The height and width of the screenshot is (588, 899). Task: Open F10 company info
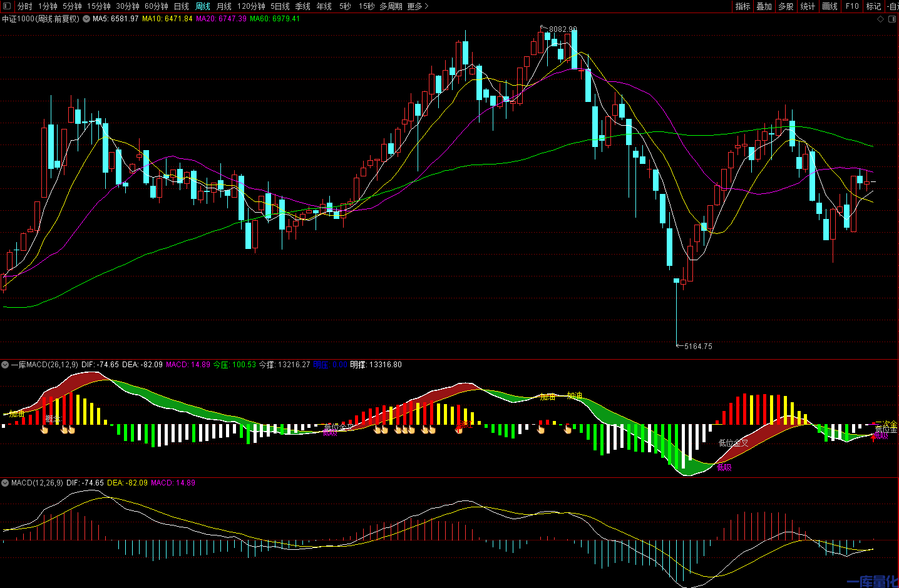[x=852, y=6]
